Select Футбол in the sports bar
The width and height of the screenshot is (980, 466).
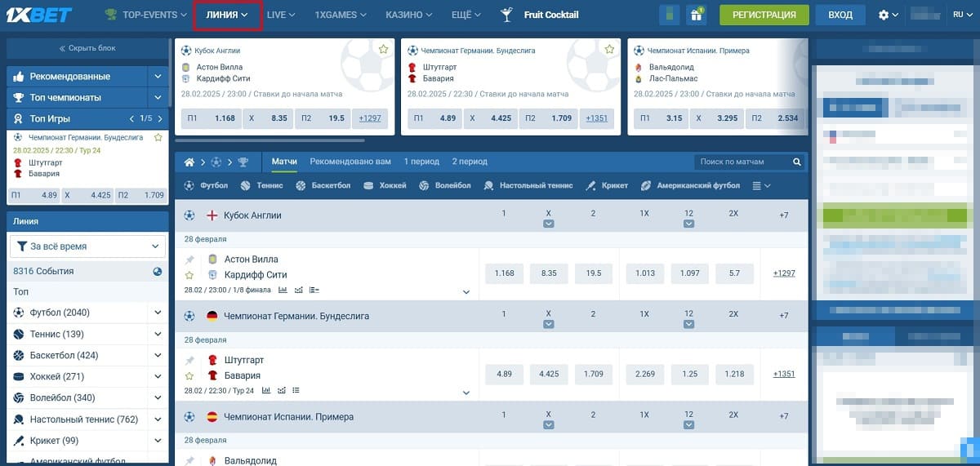click(206, 186)
